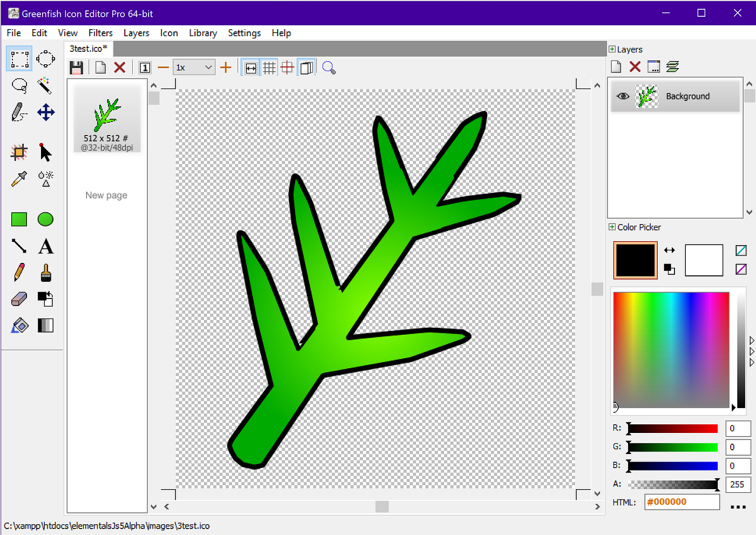
Task: Choose the Hot Spot arrow tool
Action: tap(45, 152)
